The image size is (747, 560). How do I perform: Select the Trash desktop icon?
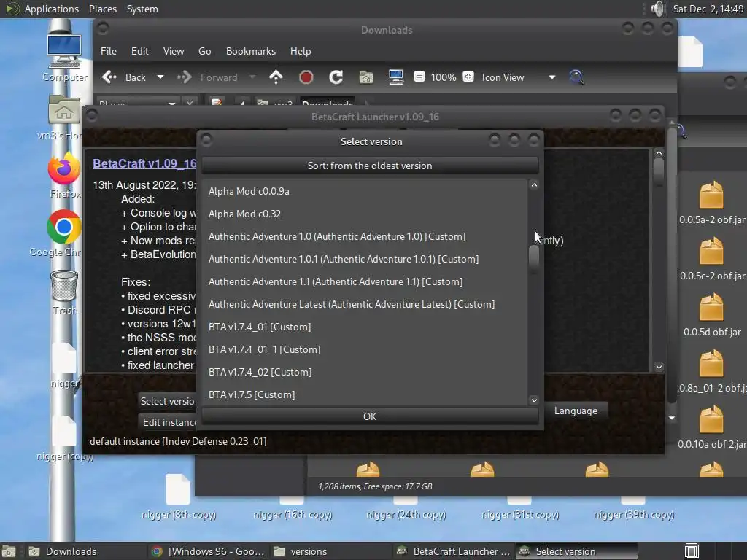pos(64,293)
